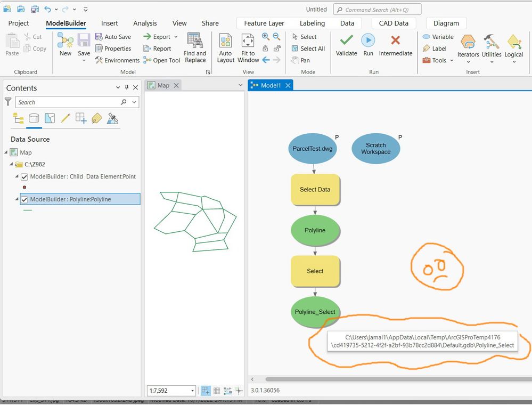
Task: Click the red point symbol swatch
Action: tap(24, 187)
